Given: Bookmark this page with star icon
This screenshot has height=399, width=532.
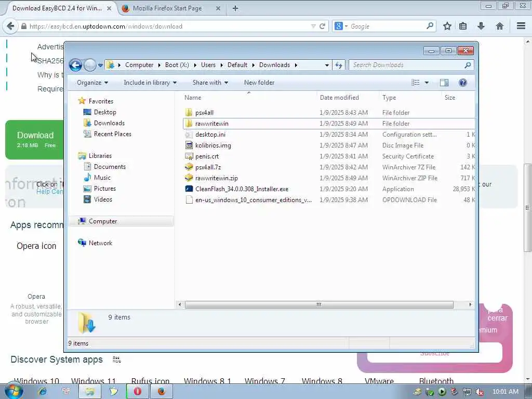Looking at the screenshot, I should point(447,26).
